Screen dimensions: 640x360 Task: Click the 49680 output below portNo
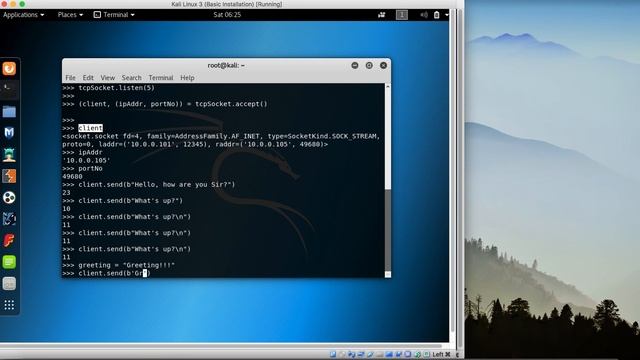click(x=72, y=176)
